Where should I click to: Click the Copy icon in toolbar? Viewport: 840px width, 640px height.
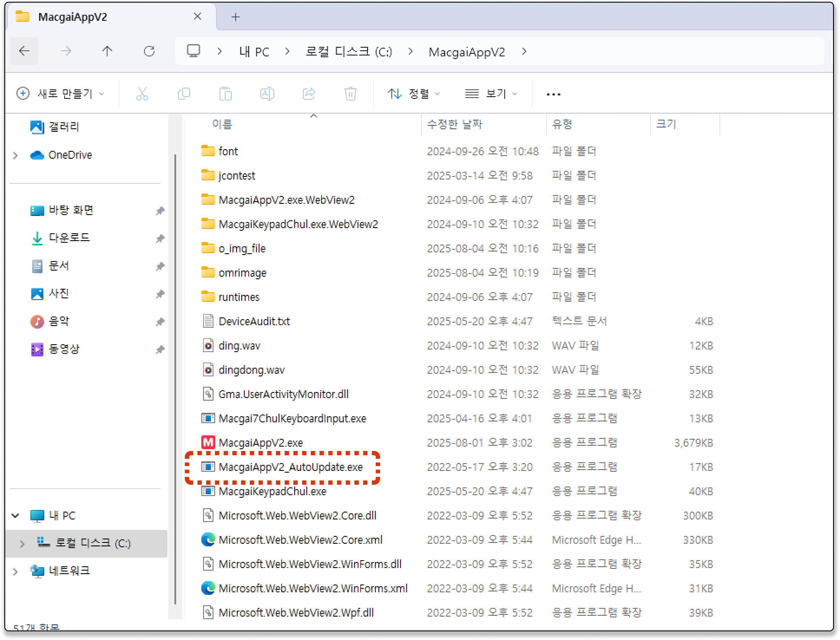[x=184, y=94]
